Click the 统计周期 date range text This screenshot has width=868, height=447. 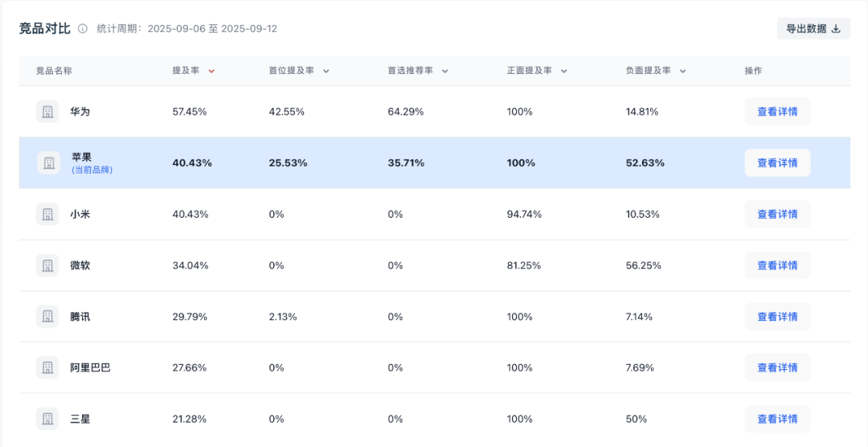click(x=187, y=29)
